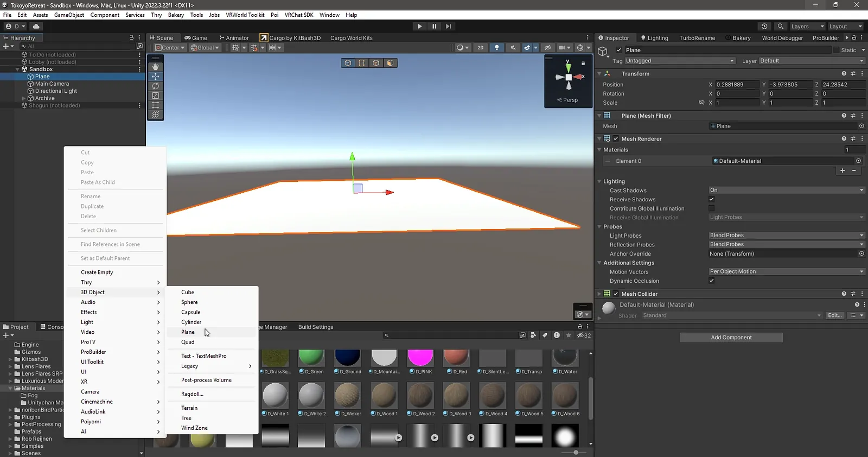Image resolution: width=868 pixels, height=457 pixels.
Task: Switch to the Game tab
Action: click(x=196, y=38)
